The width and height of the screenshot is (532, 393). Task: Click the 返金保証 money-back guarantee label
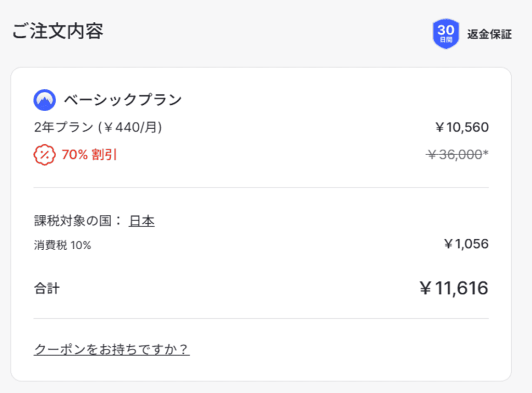tap(489, 35)
